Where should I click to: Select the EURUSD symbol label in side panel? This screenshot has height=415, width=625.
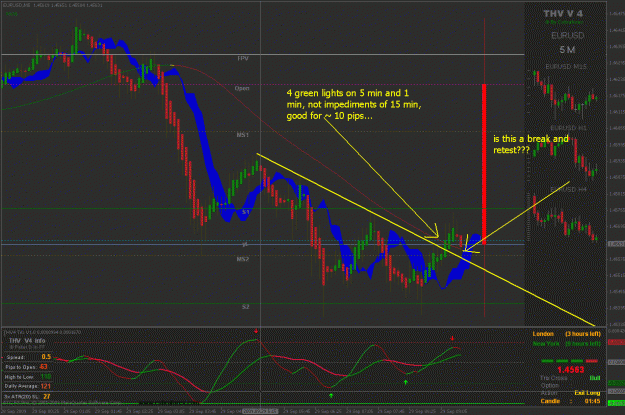pyautogui.click(x=567, y=35)
